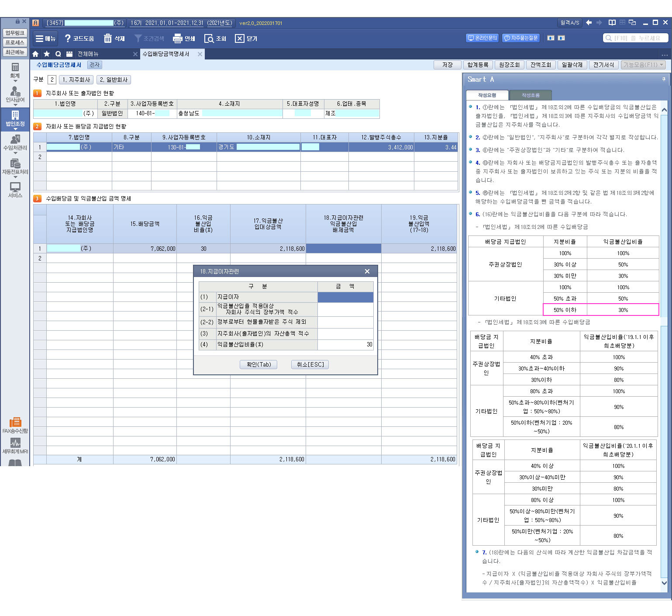The width and height of the screenshot is (672, 616).
Task: Open the 수임처관리 sidebar module
Action: tap(15, 142)
